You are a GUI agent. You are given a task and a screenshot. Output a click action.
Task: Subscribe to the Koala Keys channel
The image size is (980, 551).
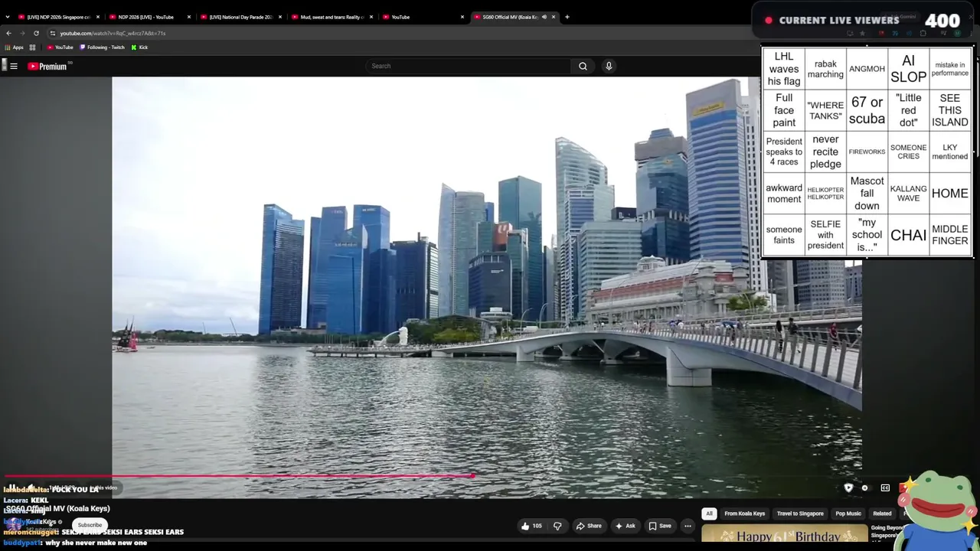[x=90, y=525]
